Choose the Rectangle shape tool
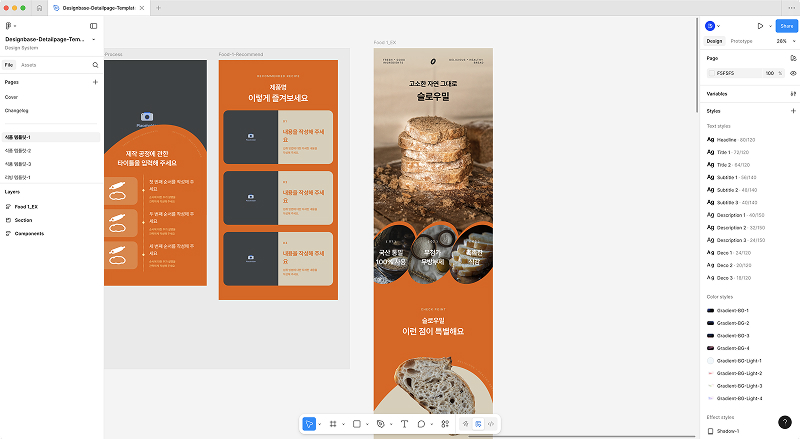Viewport: 800px width, 439px height. point(356,424)
